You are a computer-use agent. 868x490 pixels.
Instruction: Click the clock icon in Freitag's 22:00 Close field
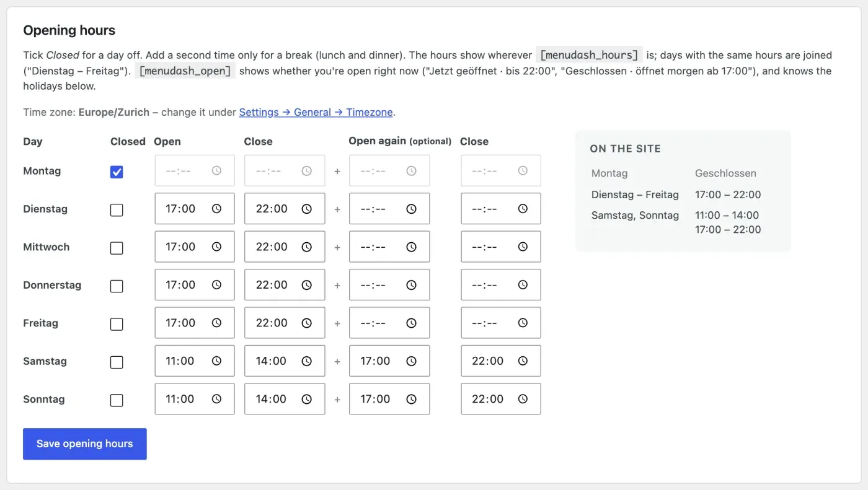point(306,323)
